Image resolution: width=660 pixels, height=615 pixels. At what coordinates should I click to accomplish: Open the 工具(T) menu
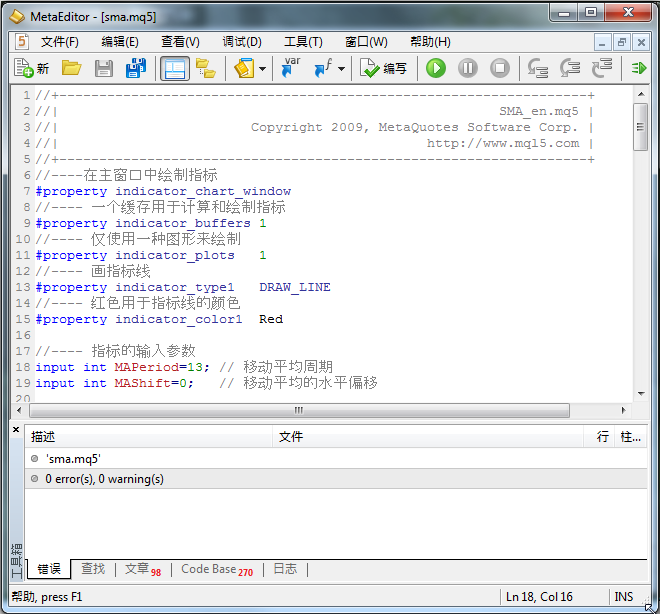(x=303, y=42)
